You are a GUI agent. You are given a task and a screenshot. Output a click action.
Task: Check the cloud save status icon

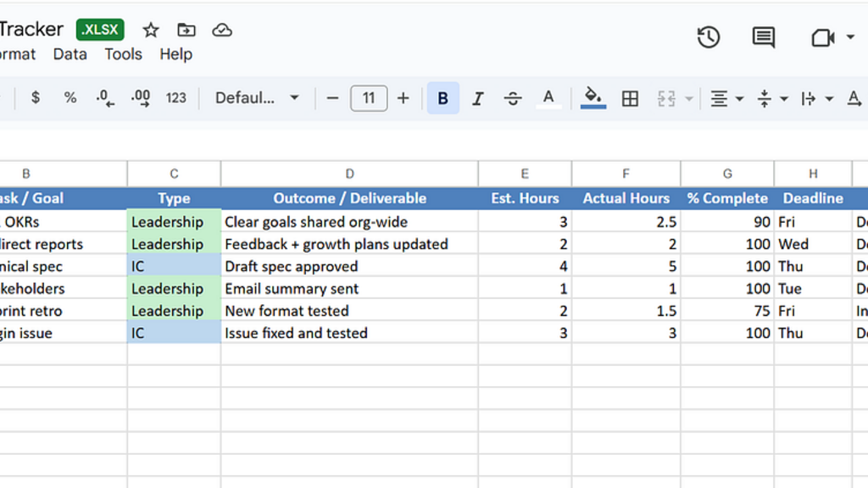(222, 30)
